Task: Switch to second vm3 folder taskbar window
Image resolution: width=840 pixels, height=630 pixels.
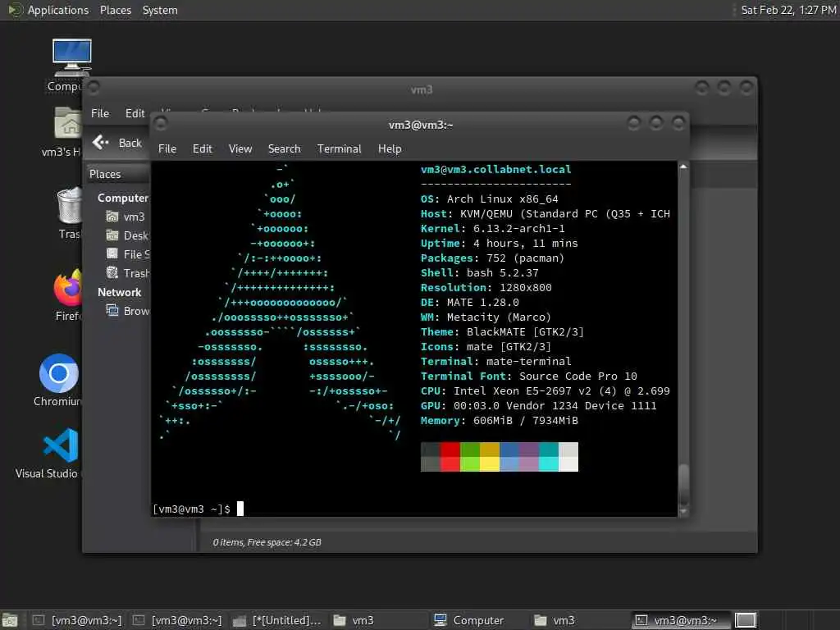Action: 577,620
